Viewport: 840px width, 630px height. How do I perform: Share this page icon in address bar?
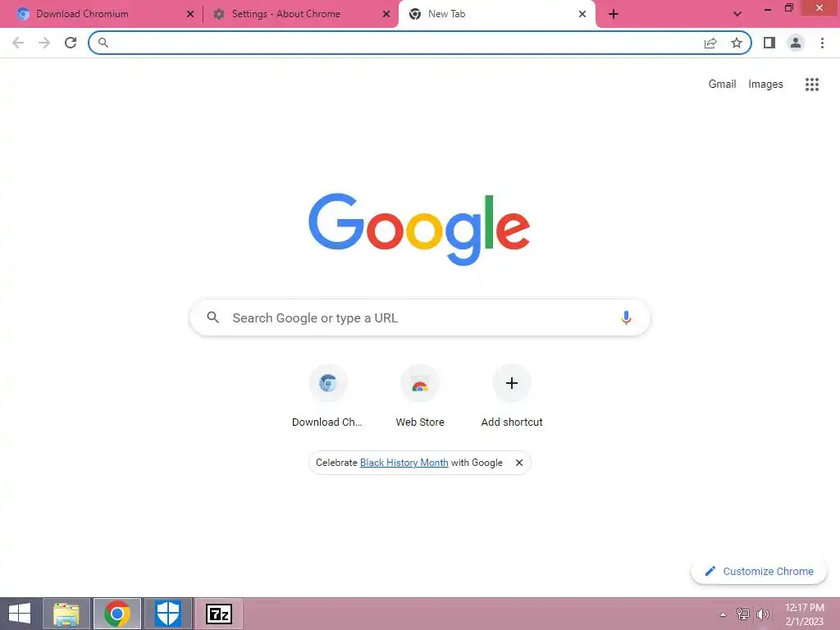pyautogui.click(x=710, y=43)
